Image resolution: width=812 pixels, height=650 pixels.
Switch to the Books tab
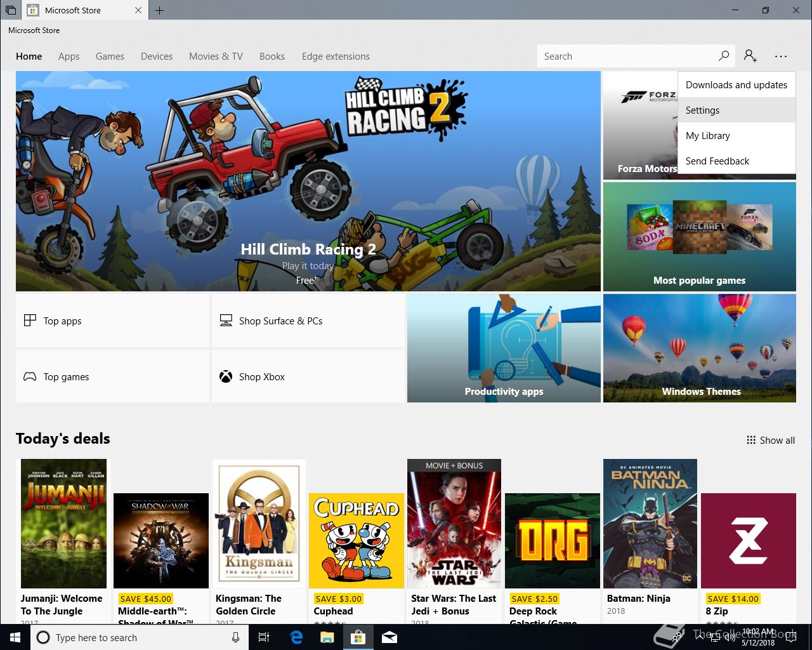[x=272, y=56]
